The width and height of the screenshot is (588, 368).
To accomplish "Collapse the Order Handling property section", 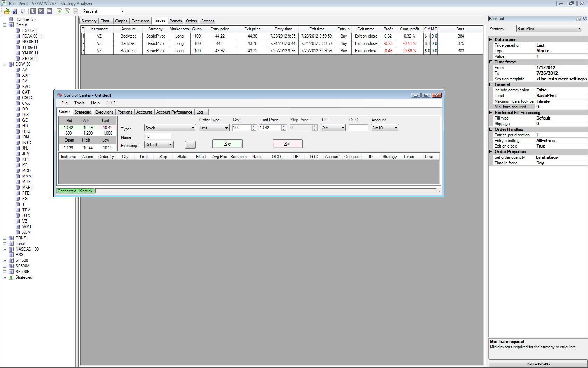I will pos(491,129).
